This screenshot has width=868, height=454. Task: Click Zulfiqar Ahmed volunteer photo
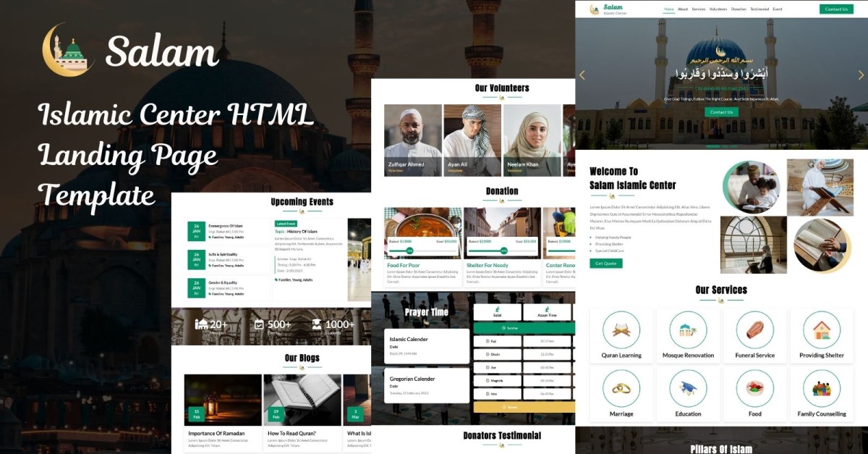tap(413, 140)
